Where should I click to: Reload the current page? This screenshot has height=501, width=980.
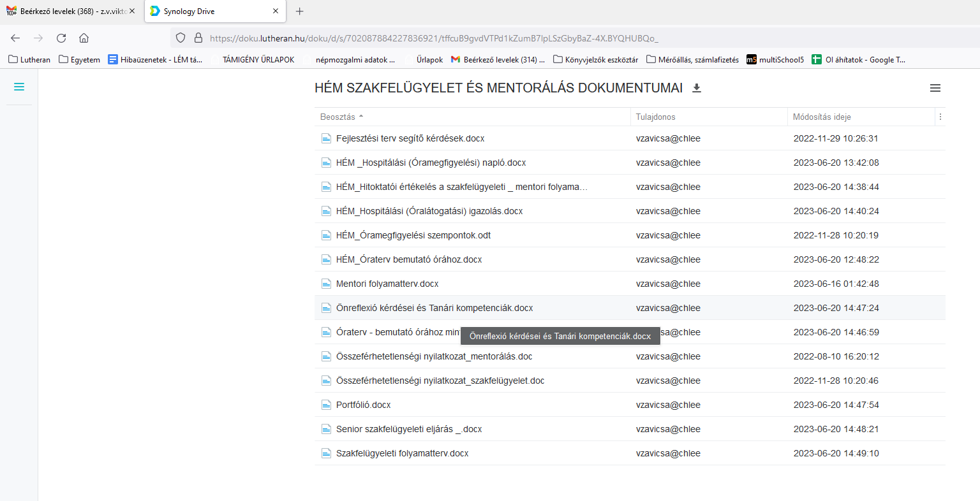pyautogui.click(x=61, y=38)
